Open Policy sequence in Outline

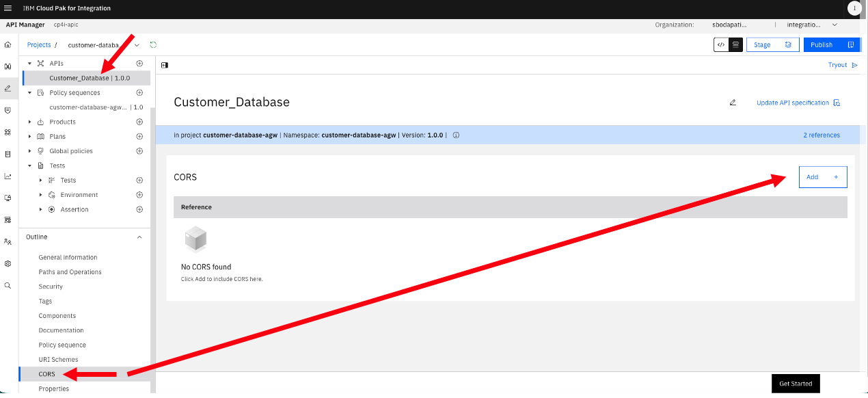(x=62, y=345)
